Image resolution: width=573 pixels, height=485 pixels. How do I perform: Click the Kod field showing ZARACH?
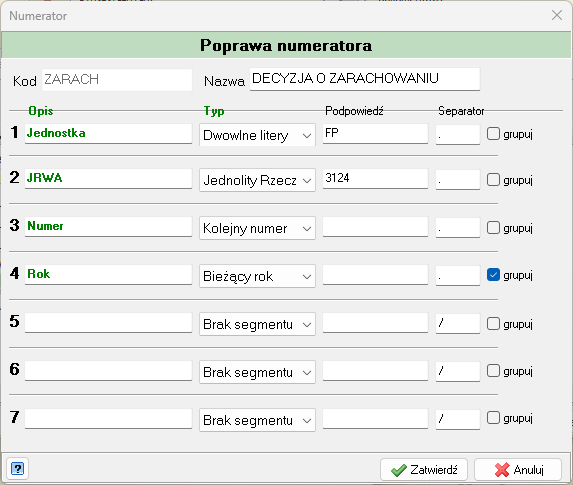[117, 80]
